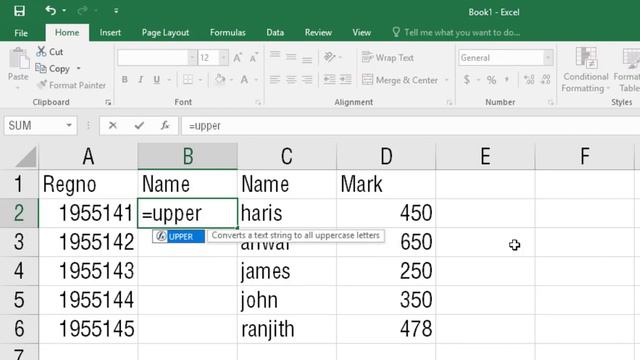The image size is (640, 360).
Task: Toggle Underline formatting
Action: click(156, 80)
